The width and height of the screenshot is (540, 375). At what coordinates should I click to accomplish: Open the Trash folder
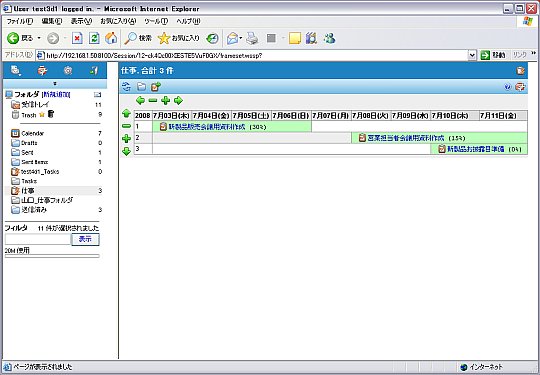(29, 115)
